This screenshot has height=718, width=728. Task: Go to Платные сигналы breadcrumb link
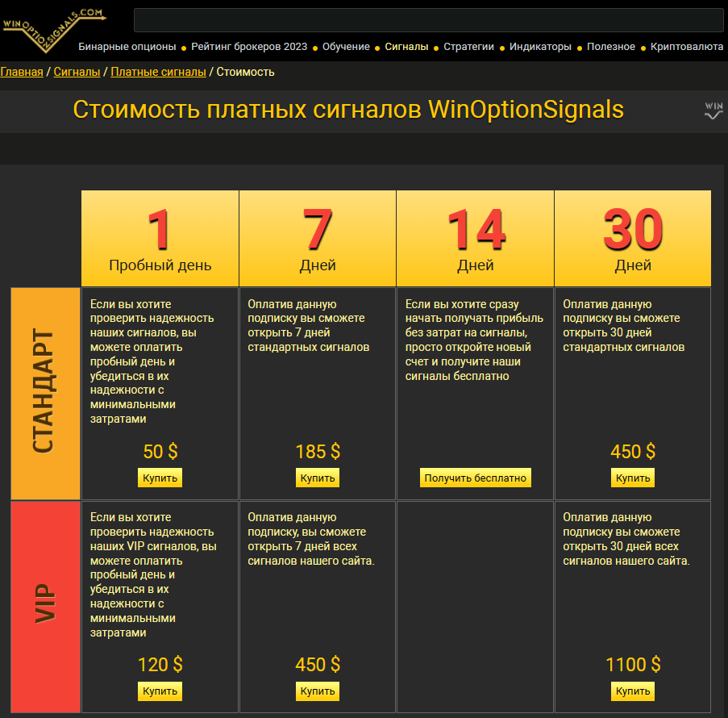tap(158, 72)
